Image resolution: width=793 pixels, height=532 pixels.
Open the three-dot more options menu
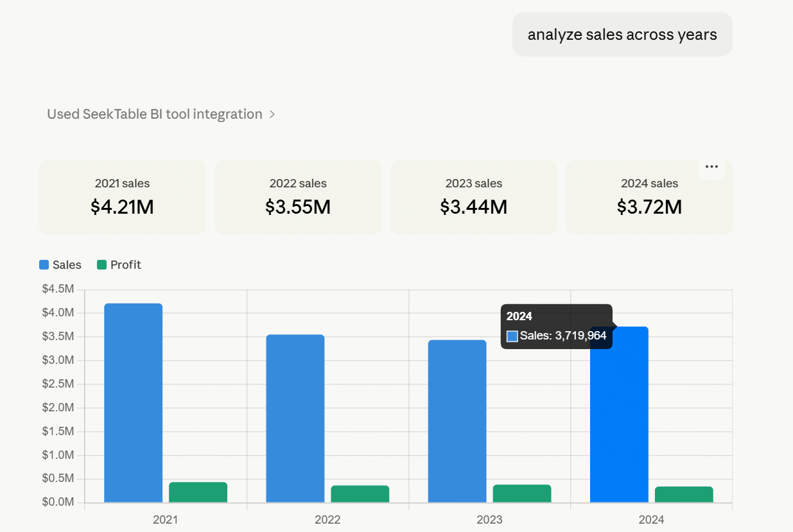click(711, 167)
